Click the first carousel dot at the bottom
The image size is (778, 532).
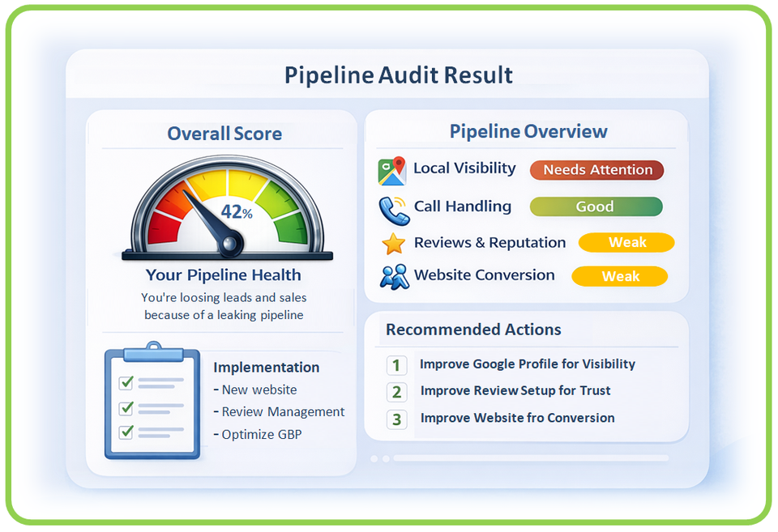[373, 459]
